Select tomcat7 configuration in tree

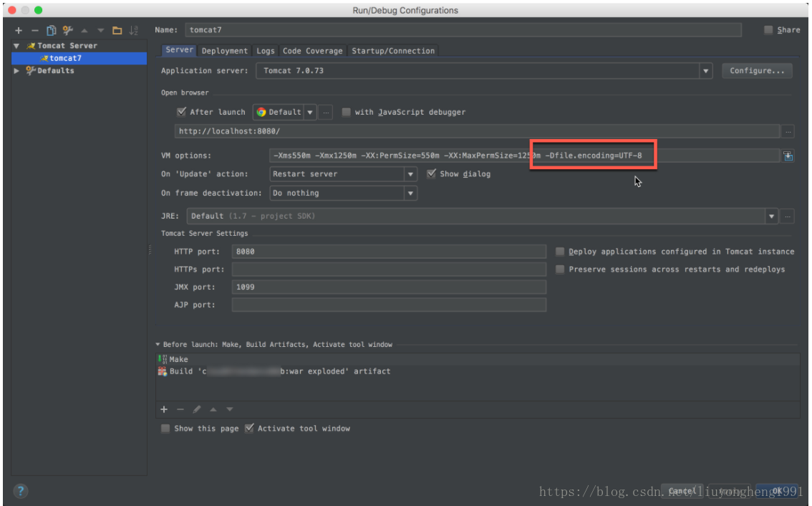coord(79,58)
